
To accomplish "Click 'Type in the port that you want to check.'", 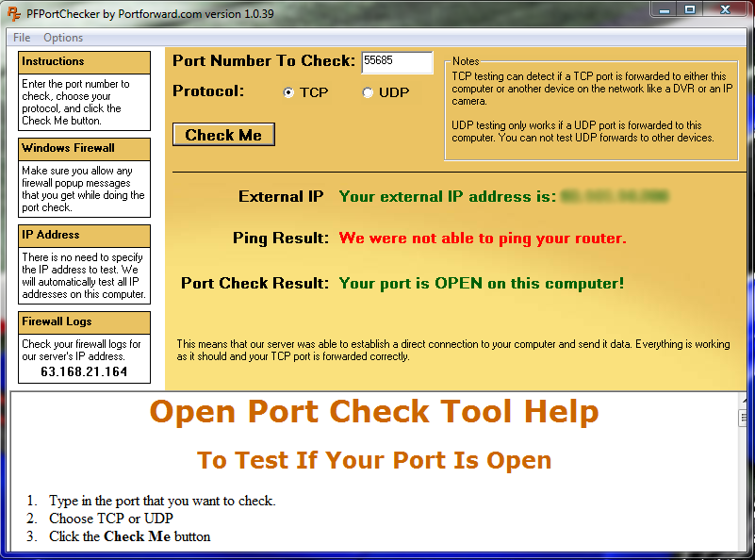I will pyautogui.click(x=162, y=501).
